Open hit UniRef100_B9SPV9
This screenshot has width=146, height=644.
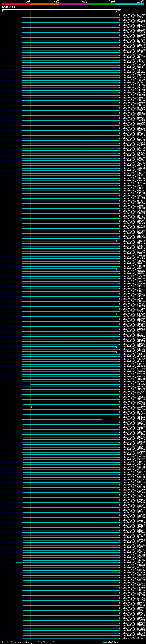click(133, 15)
